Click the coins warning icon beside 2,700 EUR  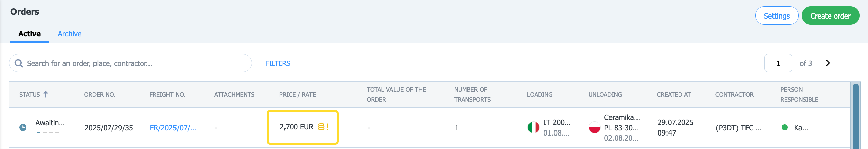(x=323, y=127)
